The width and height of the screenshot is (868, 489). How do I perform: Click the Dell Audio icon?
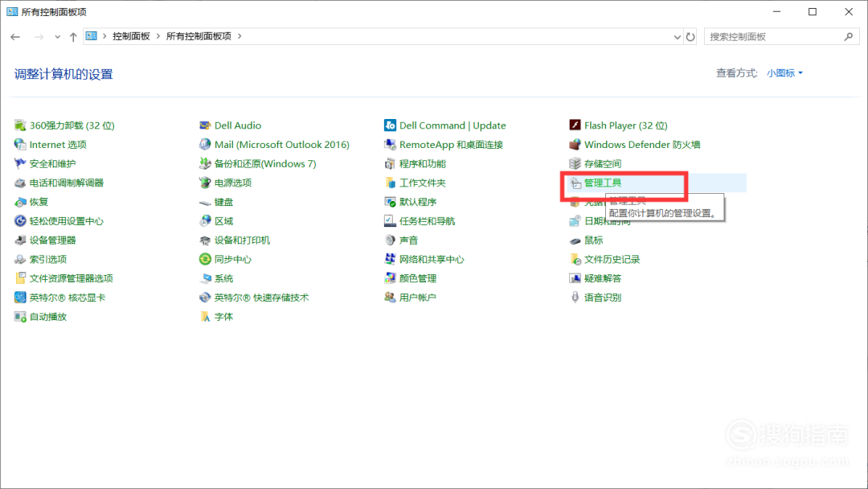coord(205,125)
